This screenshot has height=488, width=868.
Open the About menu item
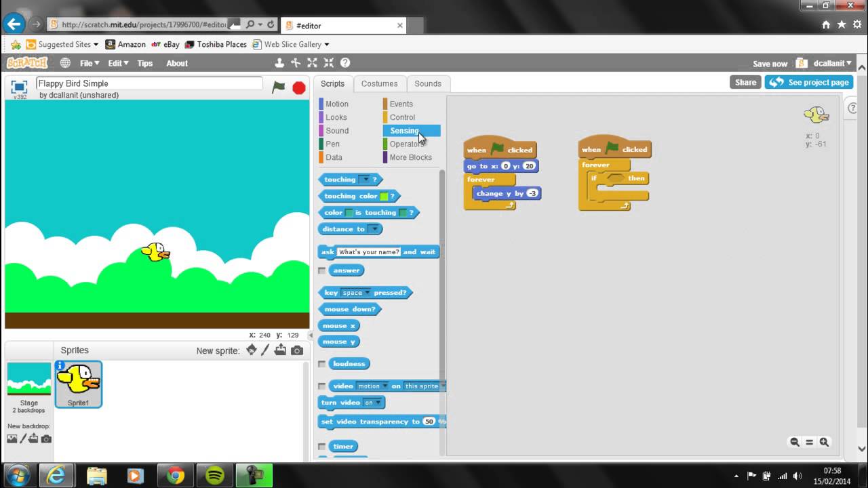tap(177, 63)
